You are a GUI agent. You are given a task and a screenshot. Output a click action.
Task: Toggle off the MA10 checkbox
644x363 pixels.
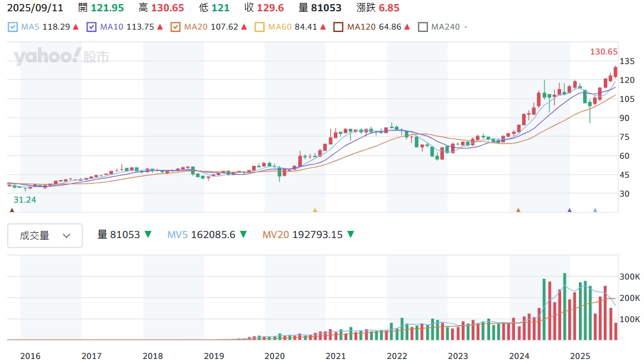[91, 27]
